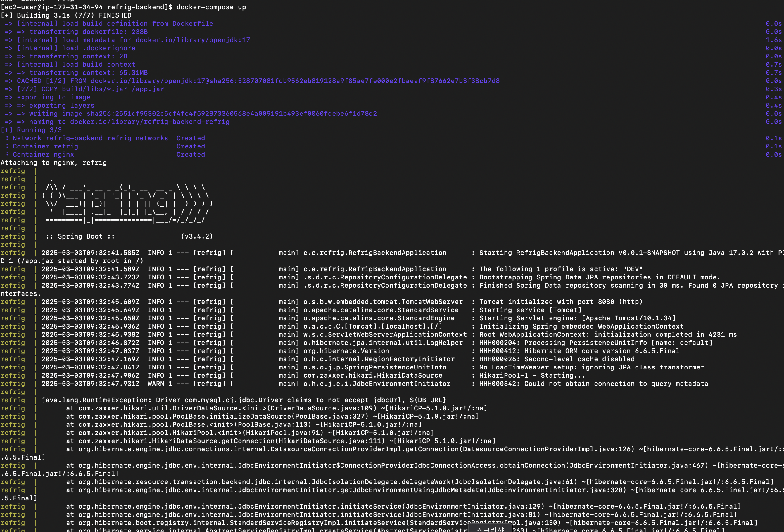Click the WARN log level text
The image size is (784, 532).
pos(156,384)
